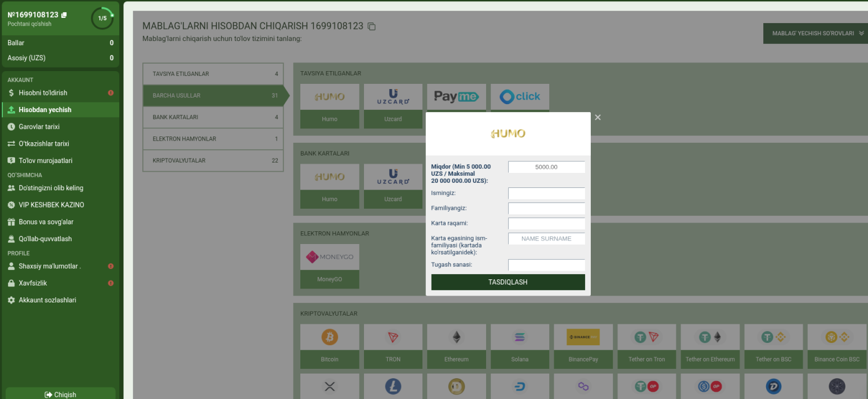Choose the BinancePay option
The height and width of the screenshot is (399, 868).
(x=583, y=337)
